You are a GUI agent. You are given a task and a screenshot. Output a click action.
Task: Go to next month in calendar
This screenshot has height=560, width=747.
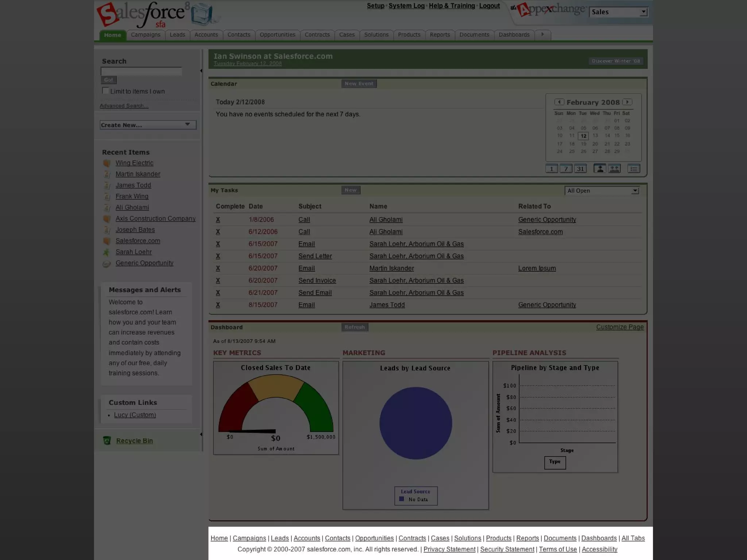627,102
